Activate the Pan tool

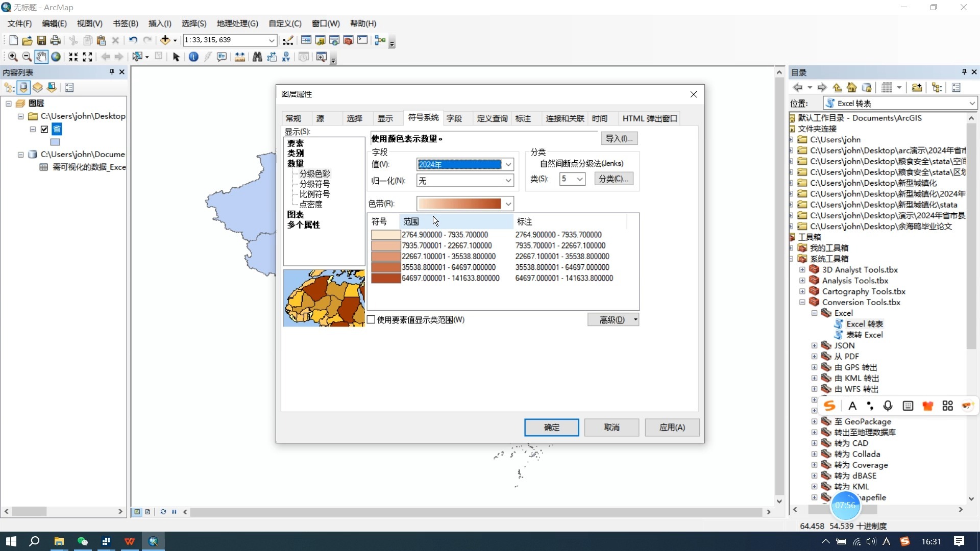pyautogui.click(x=41, y=57)
